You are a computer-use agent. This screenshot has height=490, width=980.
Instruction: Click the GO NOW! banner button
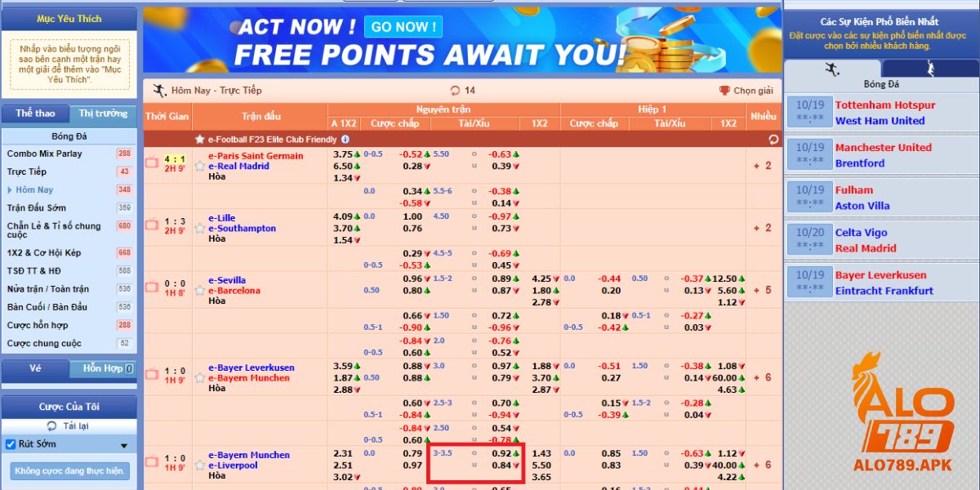403,27
